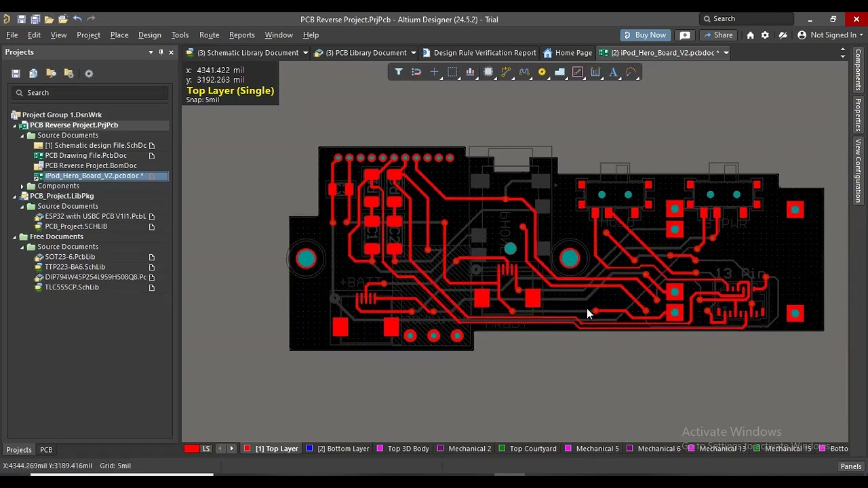Choose the move objects cross tool

point(435,72)
